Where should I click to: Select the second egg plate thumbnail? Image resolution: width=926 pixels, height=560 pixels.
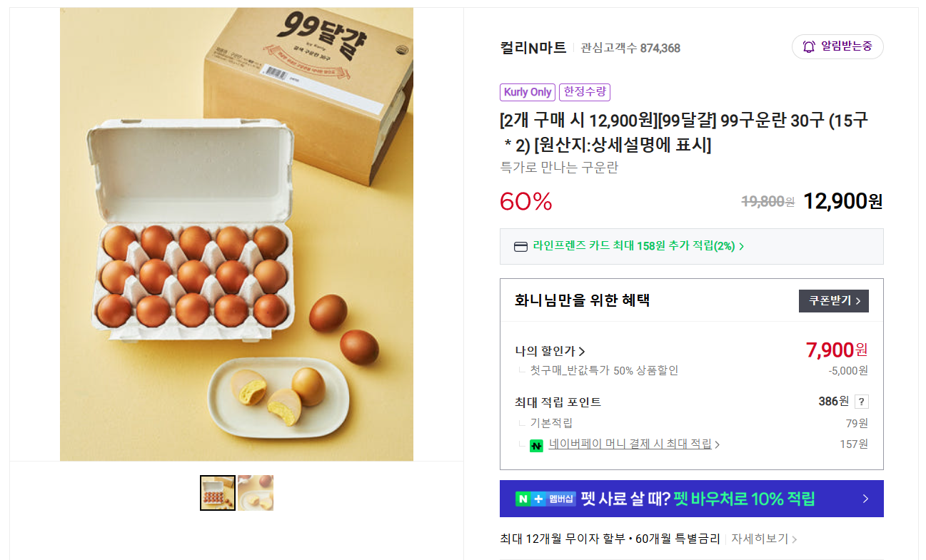coord(255,492)
